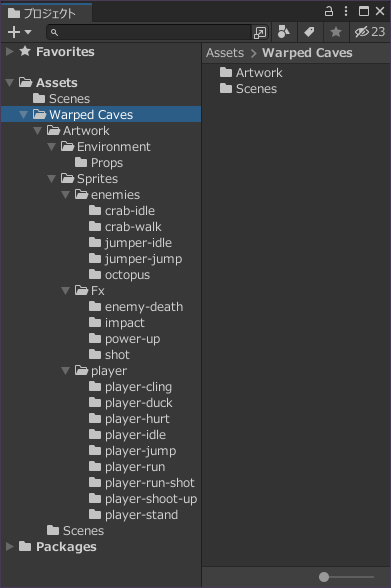Select the player-jump folder icon
The image size is (391, 588).
tap(95, 450)
